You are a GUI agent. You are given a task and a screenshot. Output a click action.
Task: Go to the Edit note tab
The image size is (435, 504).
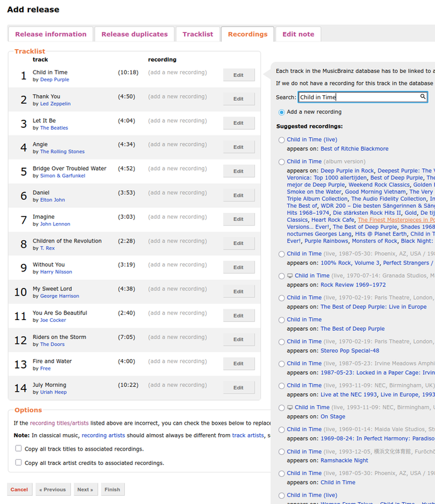(298, 34)
